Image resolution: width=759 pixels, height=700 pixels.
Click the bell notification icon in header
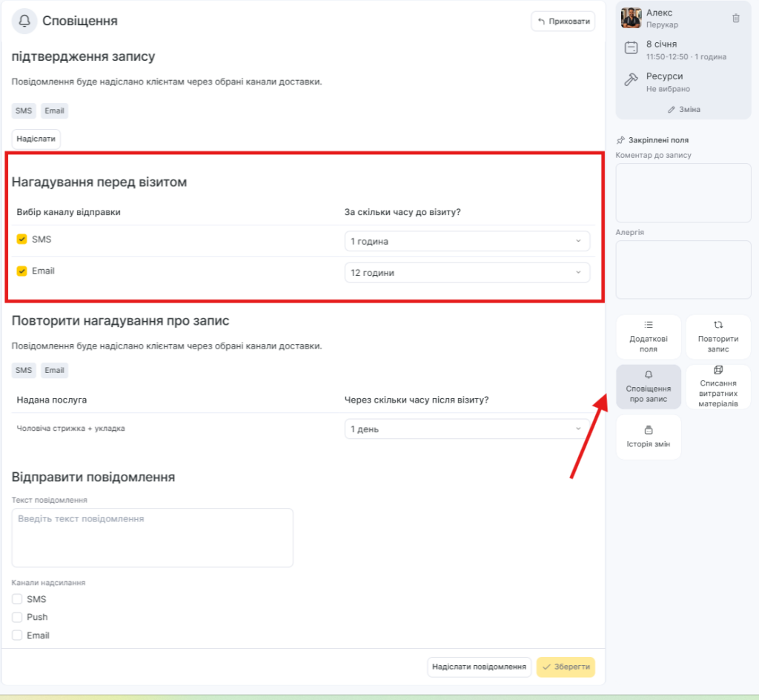click(x=24, y=22)
